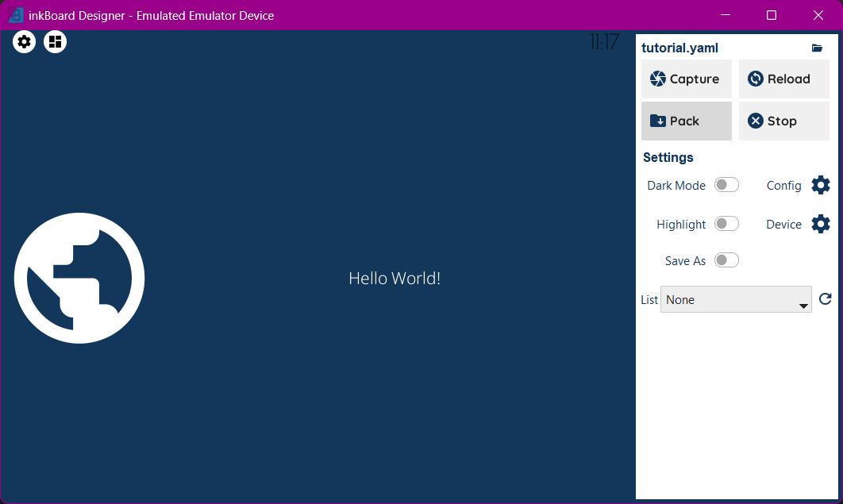The width and height of the screenshot is (843, 504).
Task: Open the gear settings icon in emulator
Action: (x=24, y=42)
